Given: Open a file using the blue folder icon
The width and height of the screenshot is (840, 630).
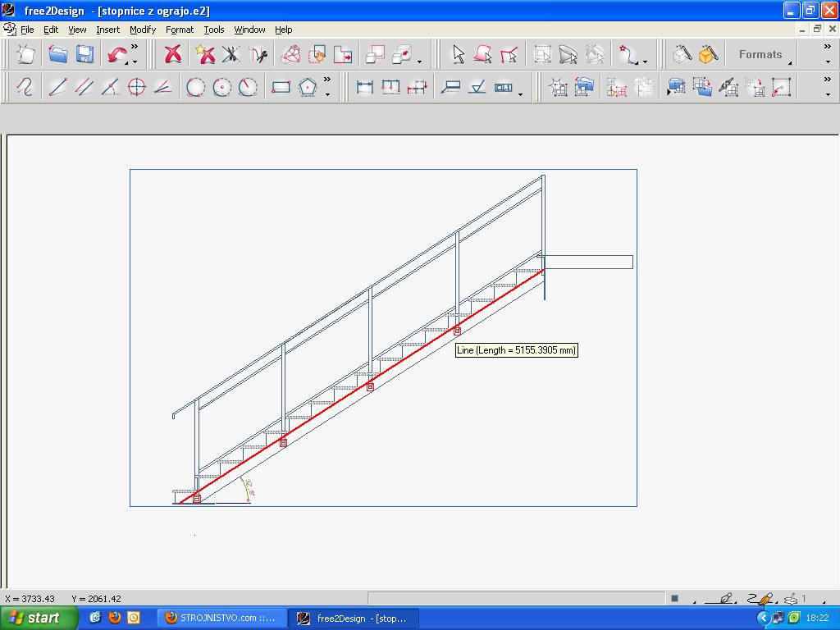Looking at the screenshot, I should point(57,54).
